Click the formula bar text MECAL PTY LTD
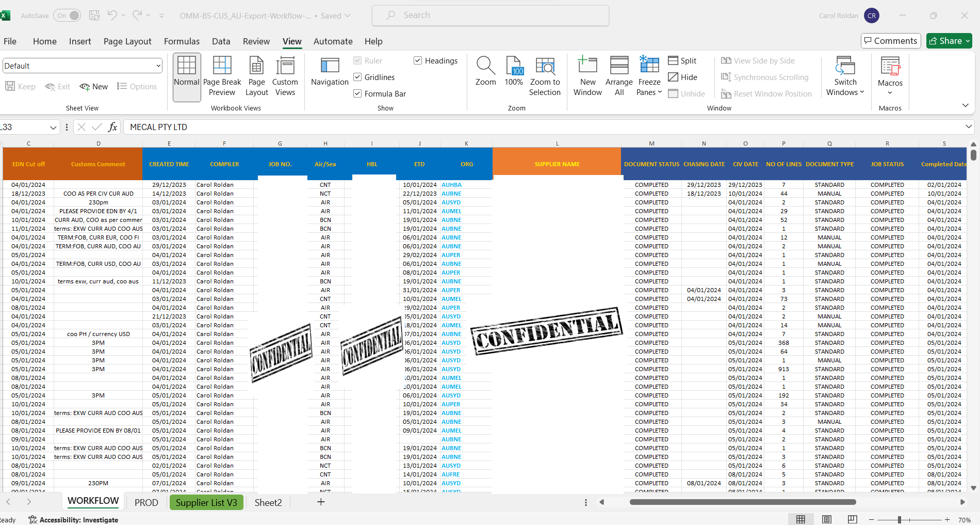 158,127
